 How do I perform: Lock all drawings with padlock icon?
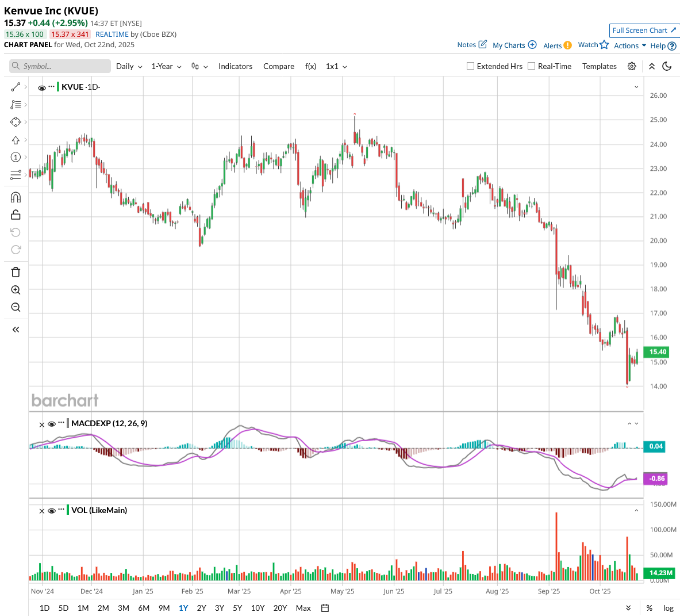pyautogui.click(x=16, y=215)
